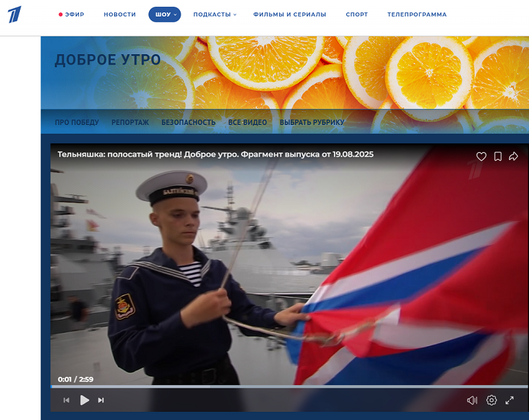Image resolution: width=529 pixels, height=420 pixels.
Task: Open player settings gear
Action: point(491,400)
